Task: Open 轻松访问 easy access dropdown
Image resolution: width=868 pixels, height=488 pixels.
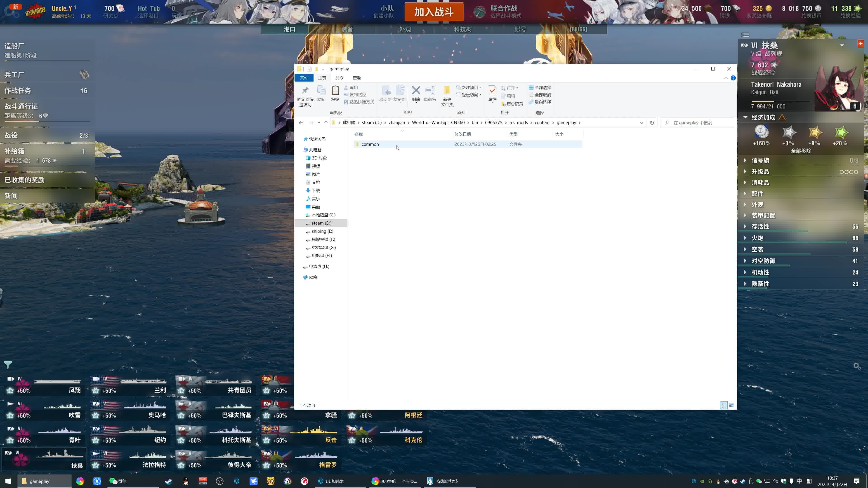Action: coord(469,95)
